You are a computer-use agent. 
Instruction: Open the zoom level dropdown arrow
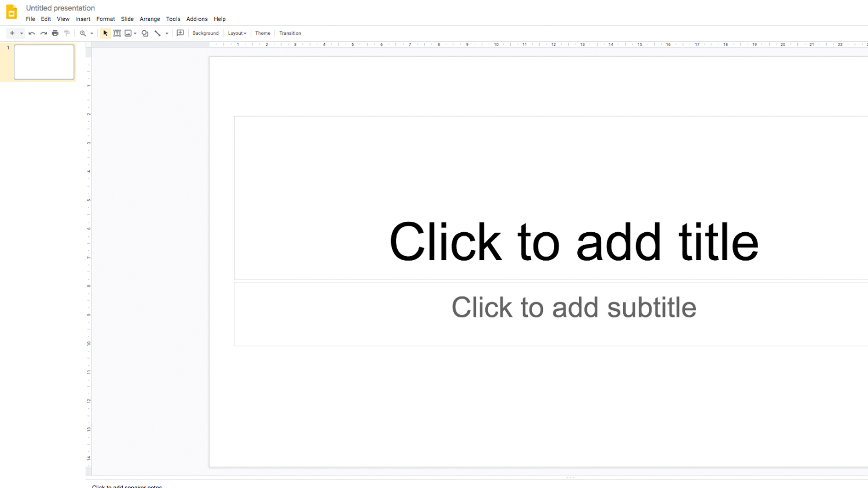click(92, 33)
